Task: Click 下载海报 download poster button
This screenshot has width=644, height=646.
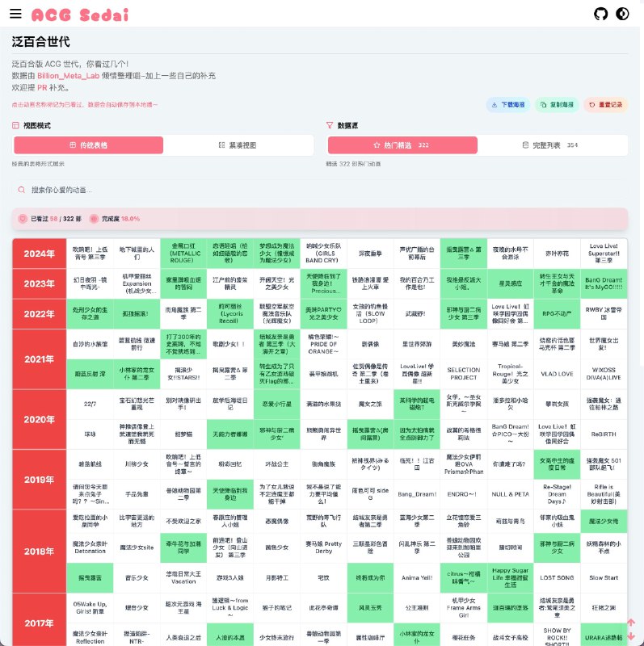Action: [507, 105]
